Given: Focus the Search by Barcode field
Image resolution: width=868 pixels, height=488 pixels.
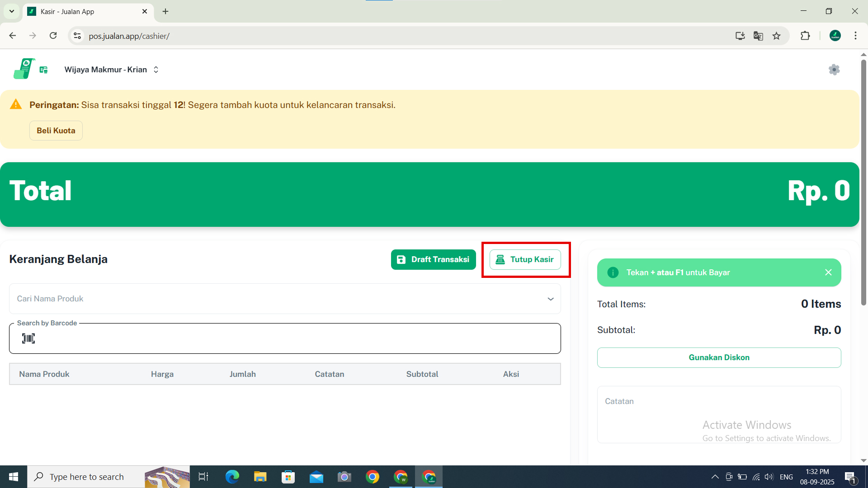Looking at the screenshot, I should click(x=294, y=338).
